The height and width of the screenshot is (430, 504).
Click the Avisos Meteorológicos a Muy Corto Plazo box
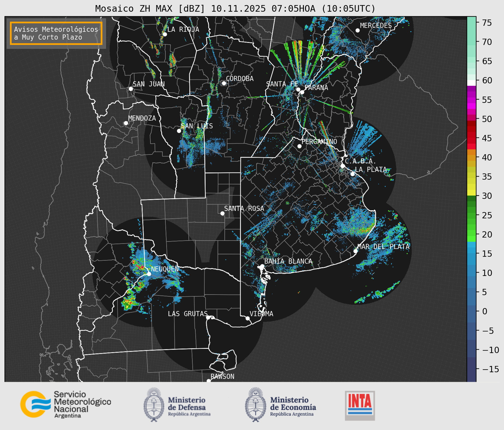[x=56, y=33]
